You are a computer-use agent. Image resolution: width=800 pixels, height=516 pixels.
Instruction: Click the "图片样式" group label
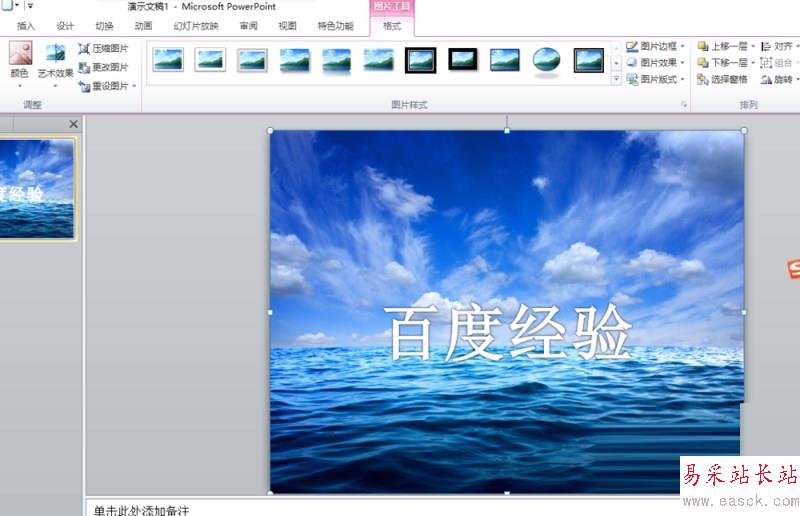click(x=409, y=105)
